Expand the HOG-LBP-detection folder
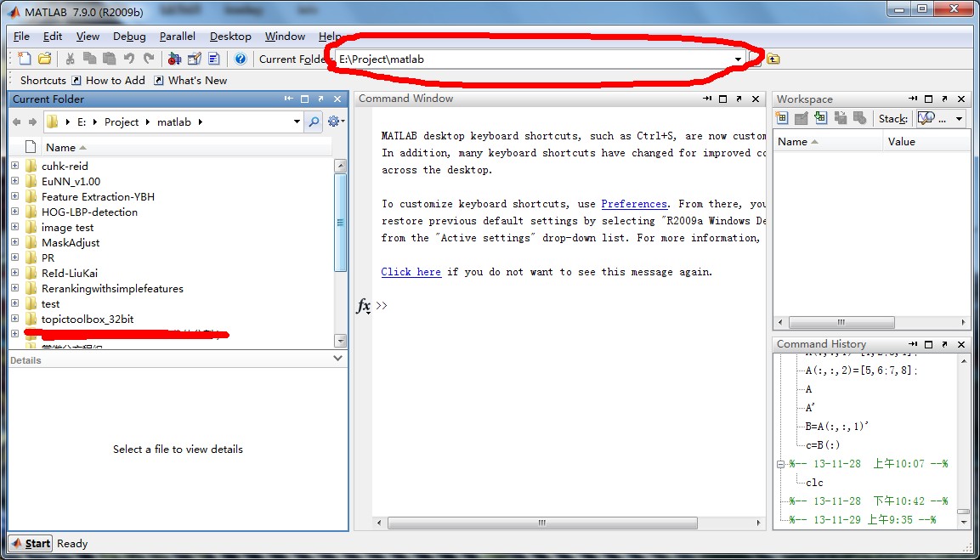This screenshot has width=980, height=560. click(15, 212)
